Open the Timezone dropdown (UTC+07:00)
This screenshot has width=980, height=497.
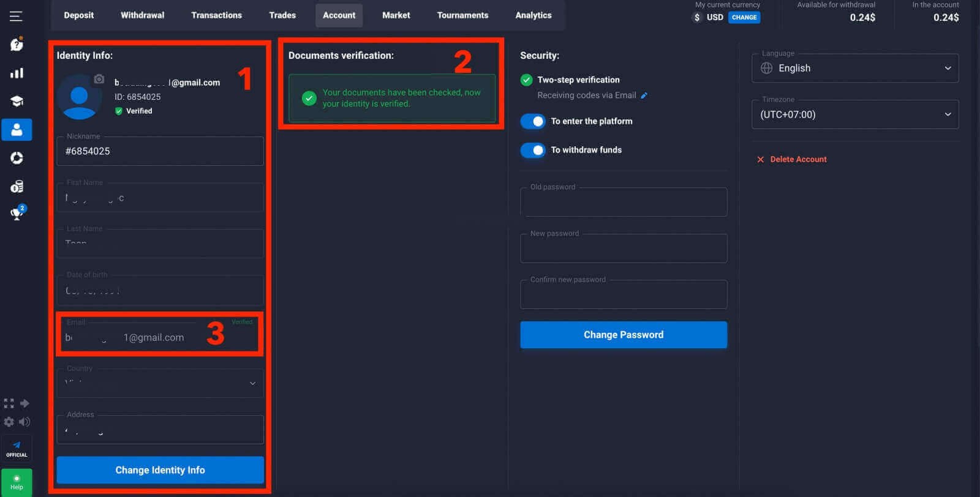point(854,114)
